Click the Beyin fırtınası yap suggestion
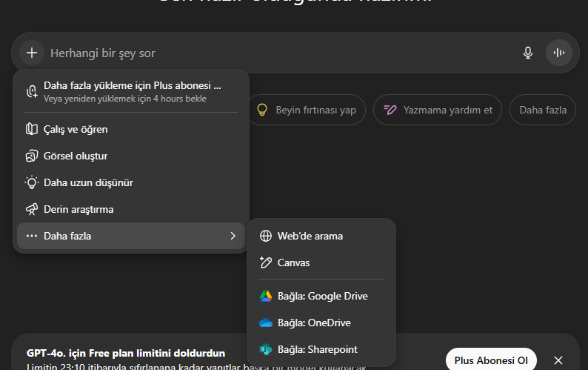 click(307, 110)
